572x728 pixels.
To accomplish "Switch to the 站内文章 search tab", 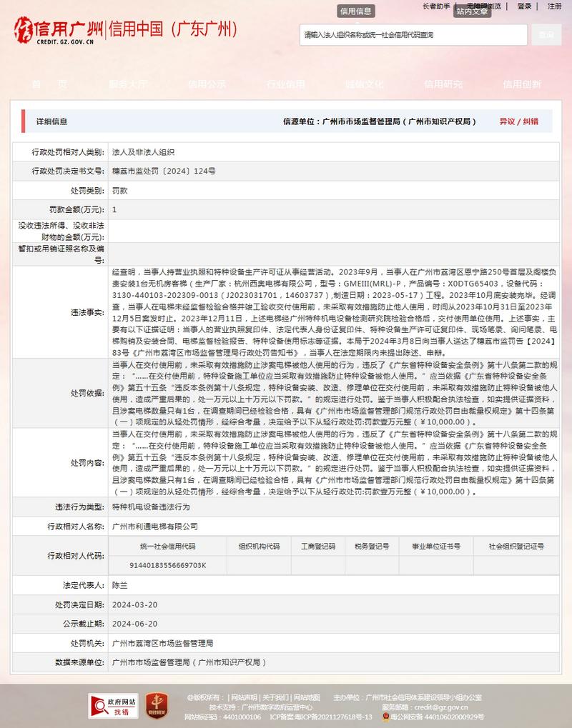I will pos(472,11).
